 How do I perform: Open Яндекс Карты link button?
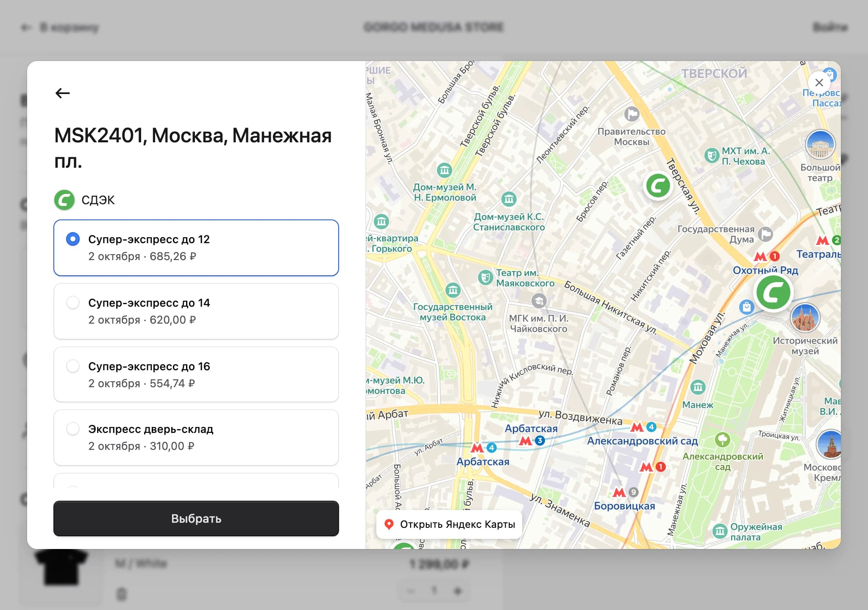[449, 524]
